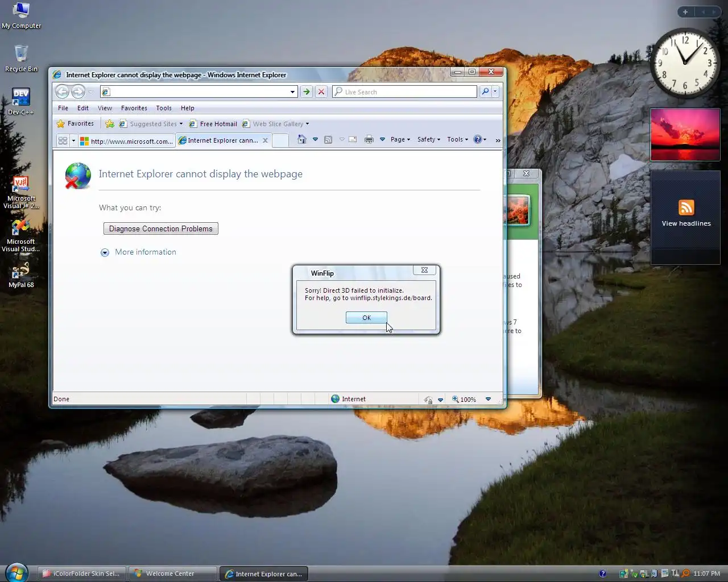728x582 pixels.
Task: Click the IE Forward navigation button
Action: pos(78,92)
